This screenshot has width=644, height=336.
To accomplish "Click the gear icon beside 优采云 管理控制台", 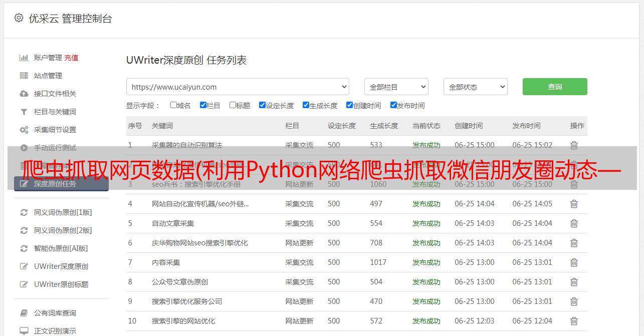I will tap(19, 18).
